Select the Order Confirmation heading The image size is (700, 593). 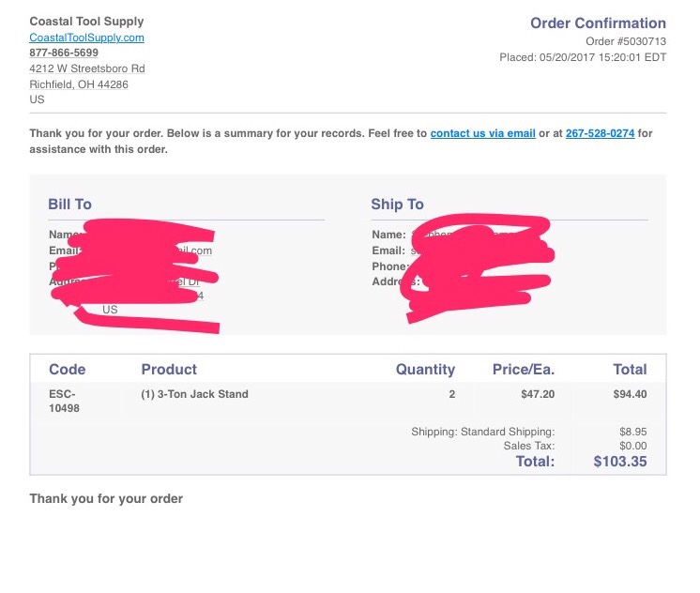[x=598, y=23]
